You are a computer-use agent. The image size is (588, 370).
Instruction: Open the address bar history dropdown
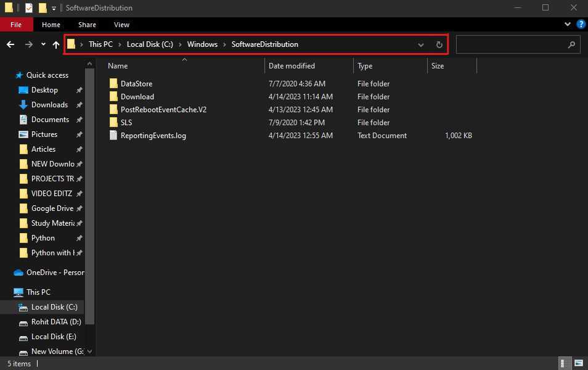[421, 44]
